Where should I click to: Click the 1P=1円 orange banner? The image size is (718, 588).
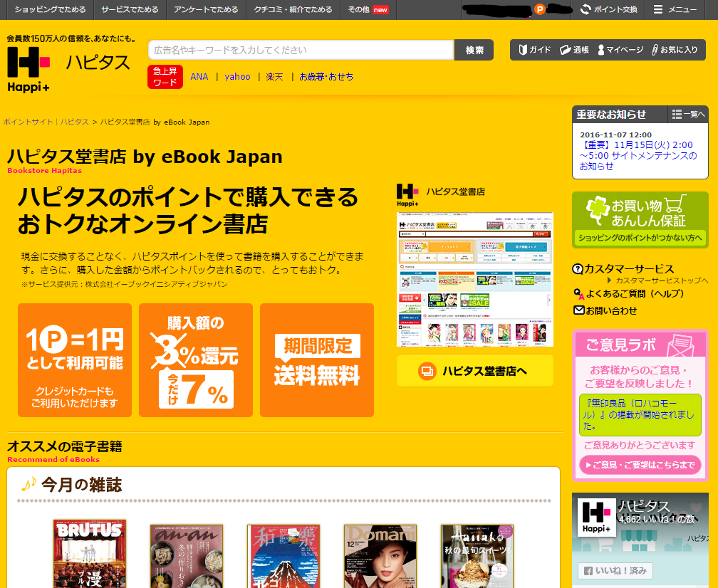pyautogui.click(x=75, y=360)
